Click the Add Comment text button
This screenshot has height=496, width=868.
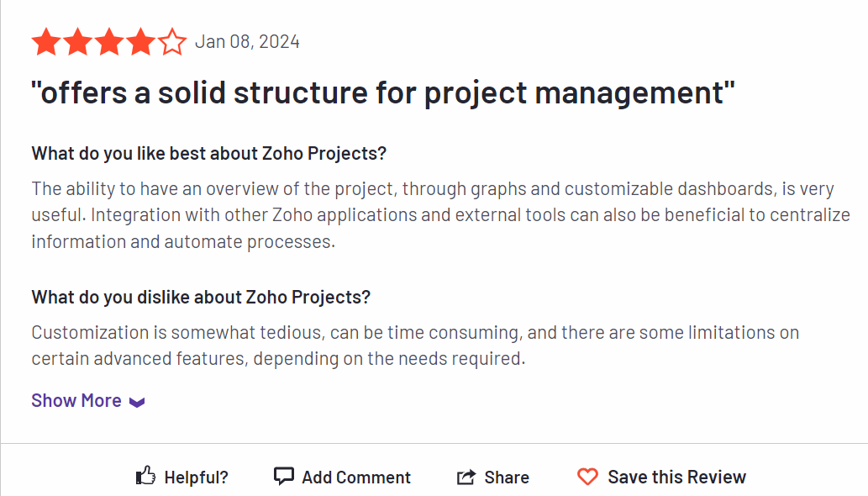pos(356,478)
